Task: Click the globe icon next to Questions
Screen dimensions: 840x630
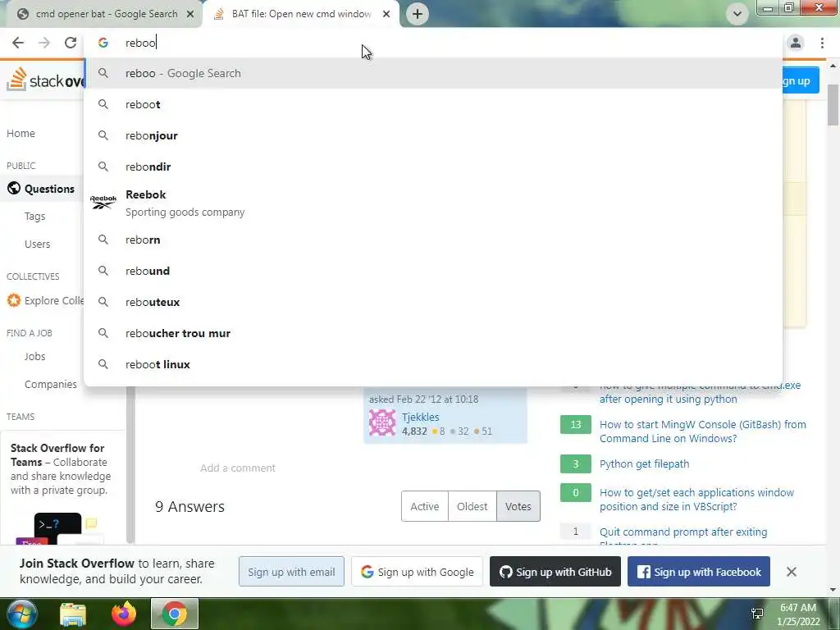Action: click(14, 189)
